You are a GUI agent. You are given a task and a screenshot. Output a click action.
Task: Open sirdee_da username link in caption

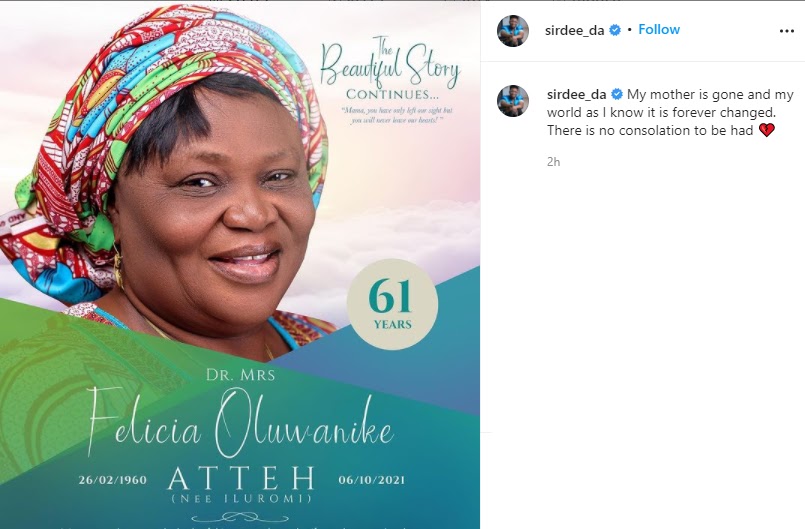click(577, 95)
